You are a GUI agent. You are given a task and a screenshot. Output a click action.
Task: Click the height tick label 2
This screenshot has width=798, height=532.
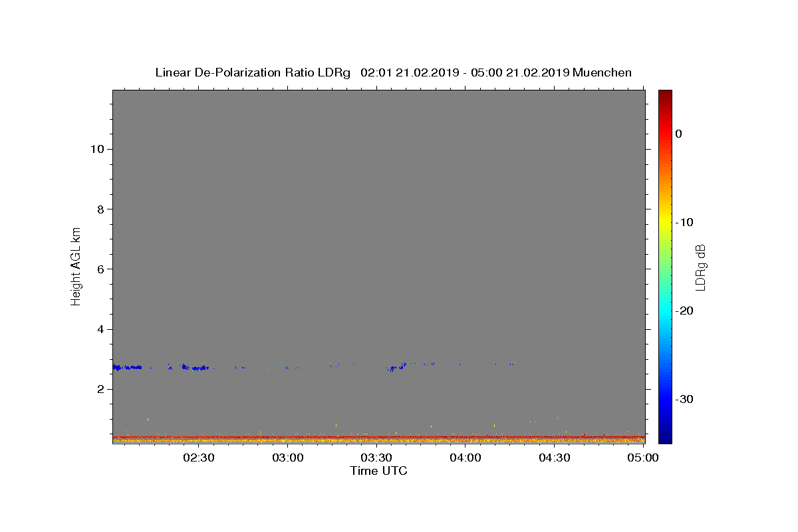[100, 389]
